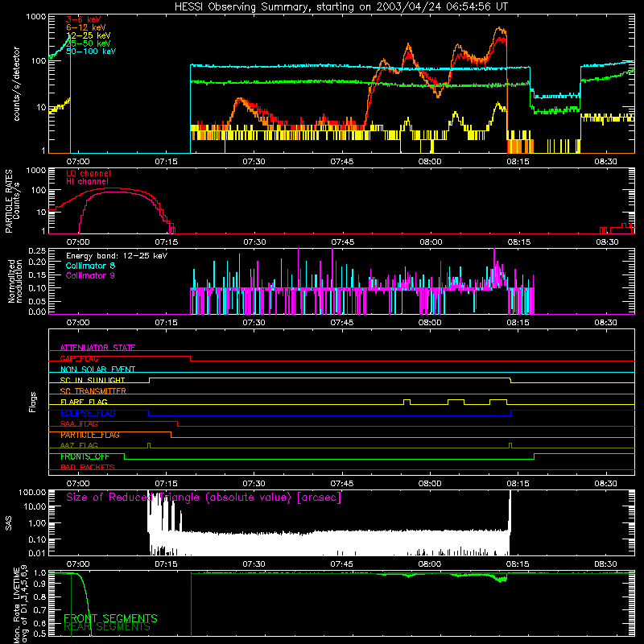Screen dimensions: 644x644
Task: Click the HESSI Observing Summary title text
Action: click(341, 7)
